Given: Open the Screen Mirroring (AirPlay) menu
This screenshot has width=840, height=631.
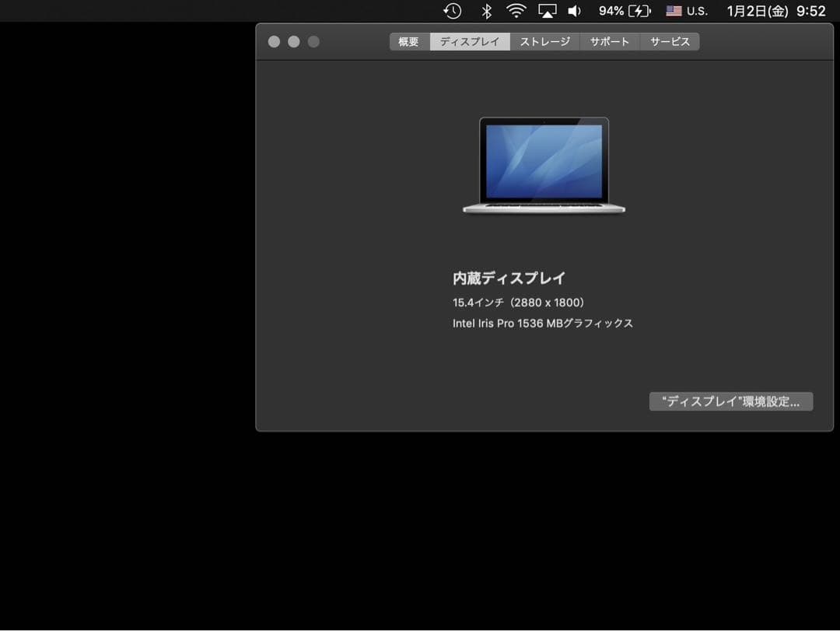Looking at the screenshot, I should click(x=547, y=11).
